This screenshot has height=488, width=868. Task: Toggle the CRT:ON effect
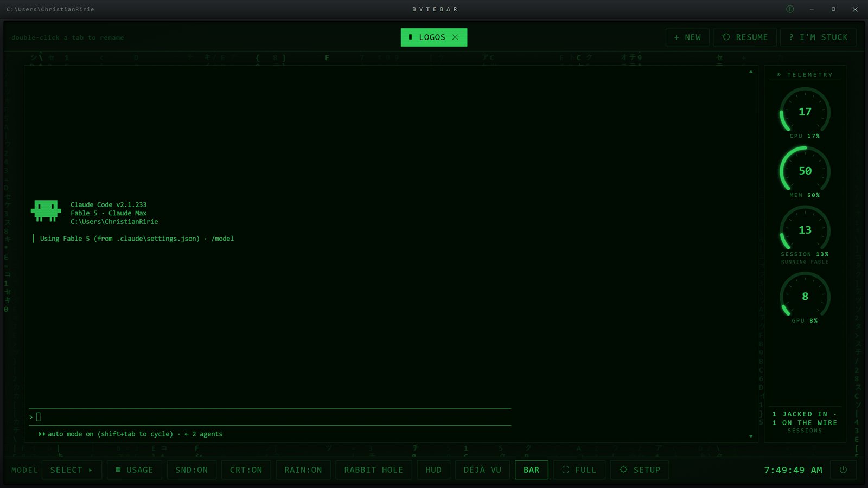click(246, 470)
